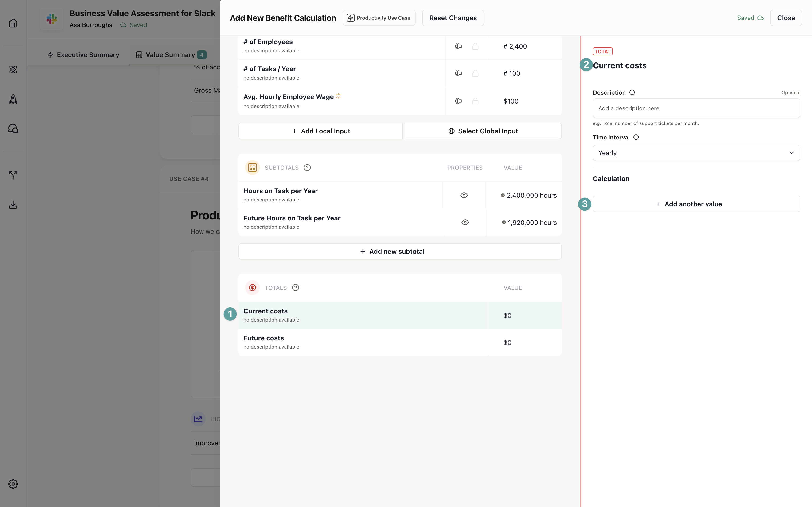Click the home icon in sidebar
Viewport: 812px width, 507px height.
13,23
